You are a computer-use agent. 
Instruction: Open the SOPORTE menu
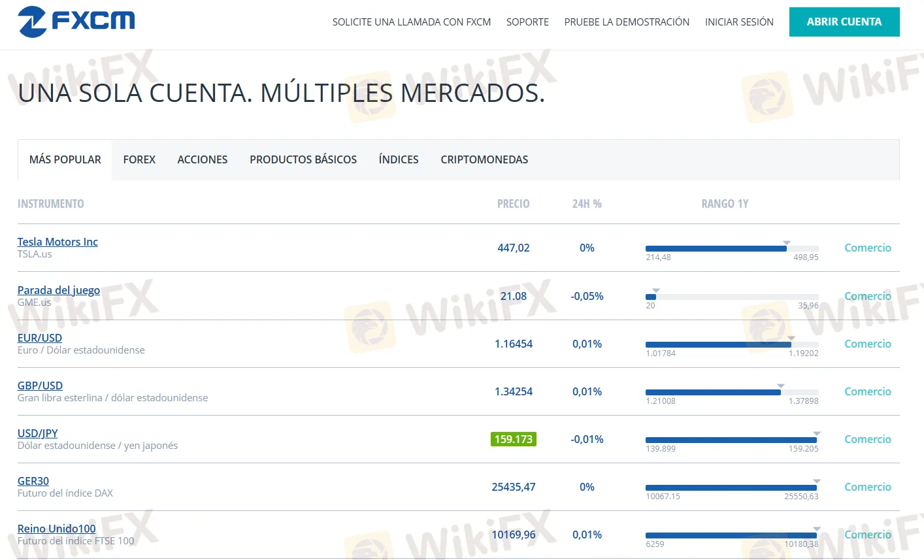tap(527, 22)
